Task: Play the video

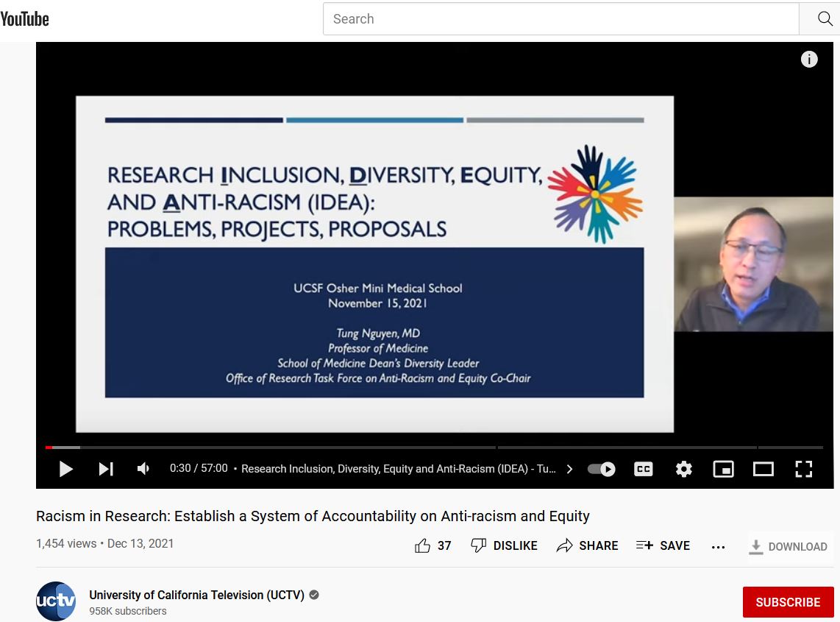Action: pyautogui.click(x=65, y=469)
